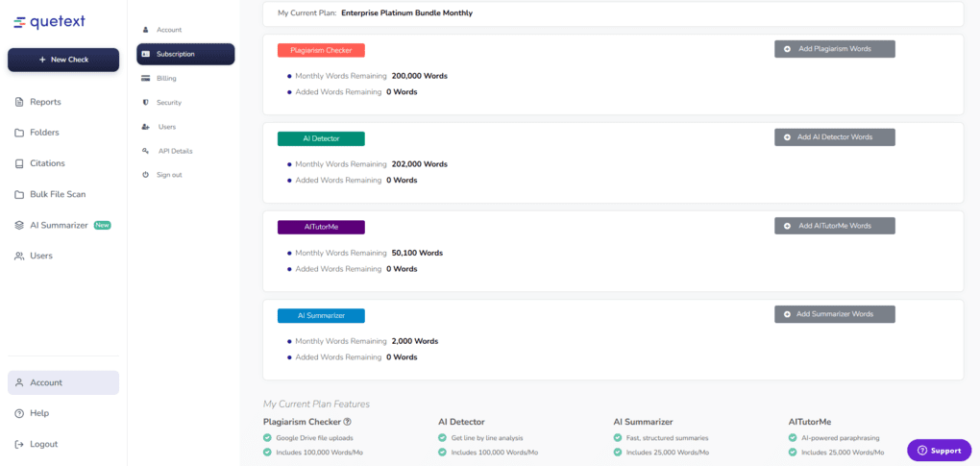
Task: Open Help from the left sidebar
Action: [x=38, y=413]
